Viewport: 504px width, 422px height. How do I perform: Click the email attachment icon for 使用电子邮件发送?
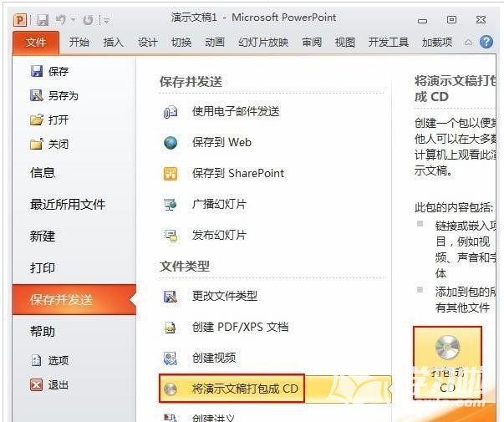pos(171,112)
